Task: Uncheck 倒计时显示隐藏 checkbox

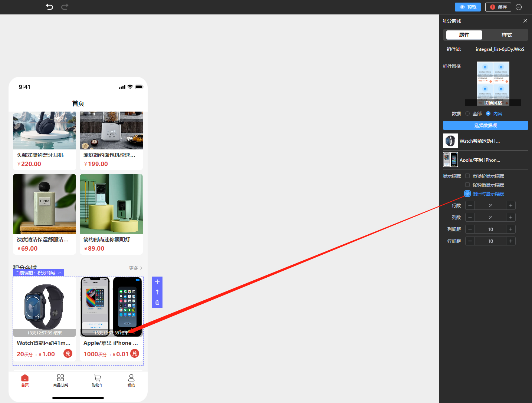Action: [x=467, y=194]
